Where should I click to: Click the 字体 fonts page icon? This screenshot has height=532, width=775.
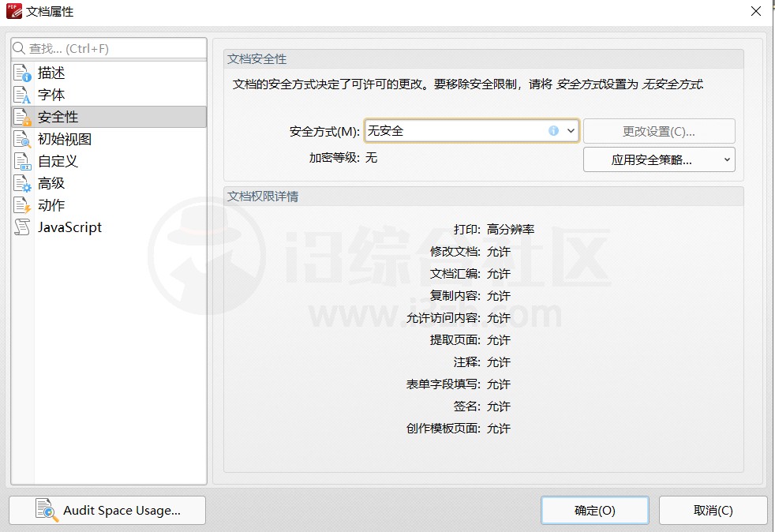pyautogui.click(x=22, y=95)
